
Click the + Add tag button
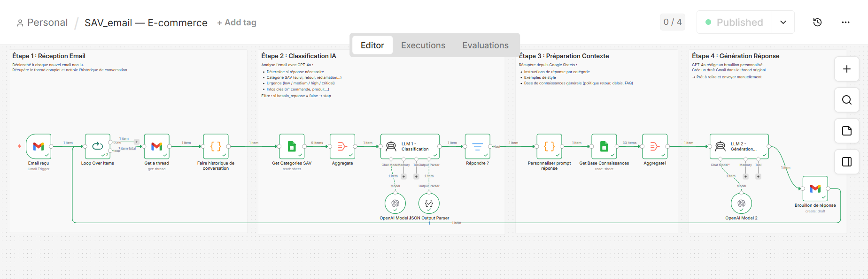237,23
